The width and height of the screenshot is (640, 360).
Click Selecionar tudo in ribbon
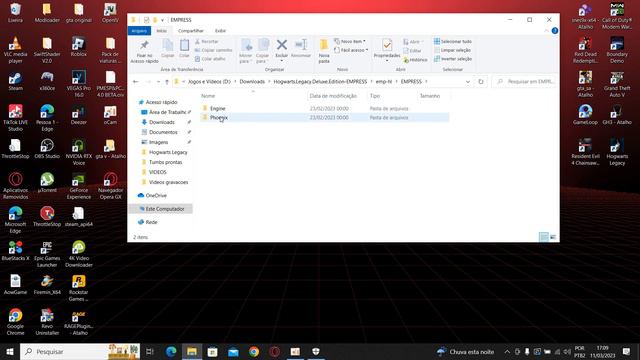453,42
